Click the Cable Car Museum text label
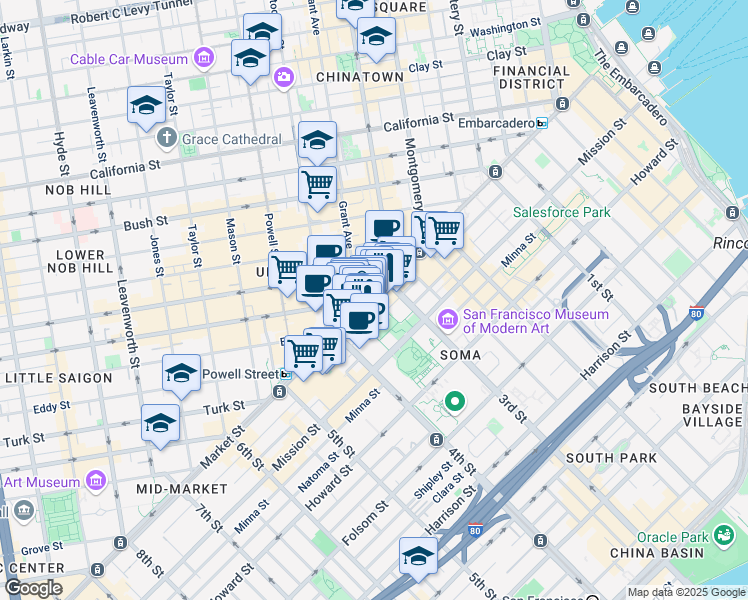The image size is (748, 600). [x=129, y=59]
